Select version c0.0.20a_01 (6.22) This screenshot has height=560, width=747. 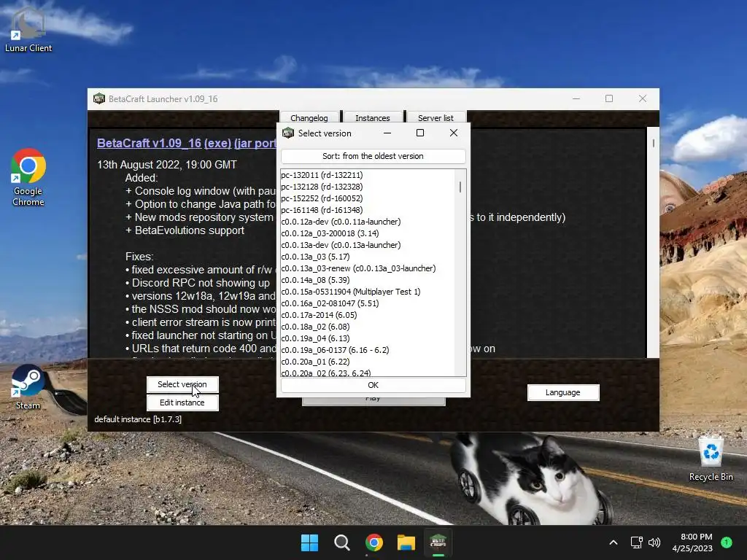pyautogui.click(x=368, y=362)
